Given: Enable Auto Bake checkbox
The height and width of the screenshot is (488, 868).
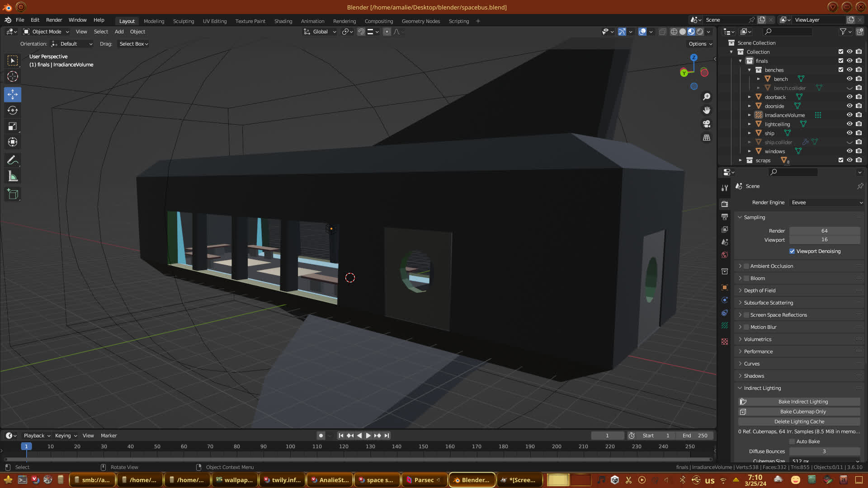Looking at the screenshot, I should click(792, 441).
